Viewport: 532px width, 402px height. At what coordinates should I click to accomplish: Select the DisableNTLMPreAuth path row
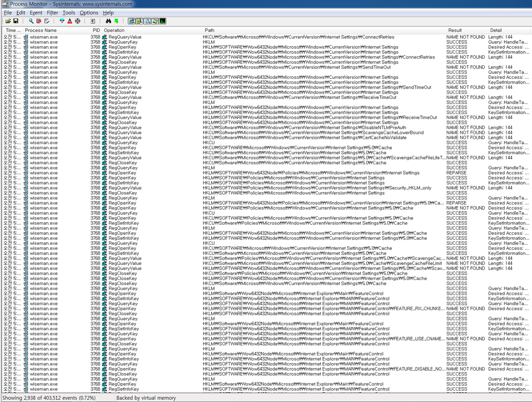pyautogui.click(x=304, y=128)
